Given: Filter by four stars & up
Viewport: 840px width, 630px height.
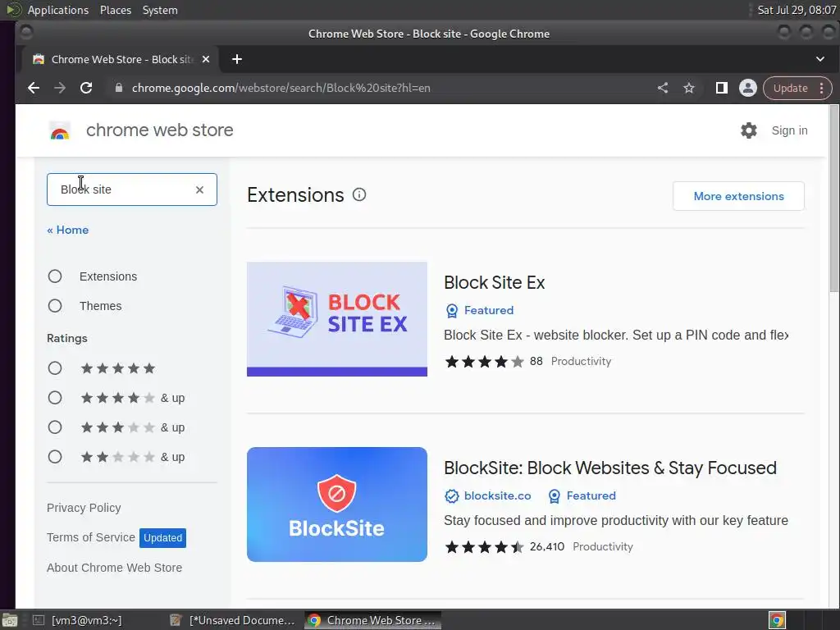Looking at the screenshot, I should [x=55, y=398].
